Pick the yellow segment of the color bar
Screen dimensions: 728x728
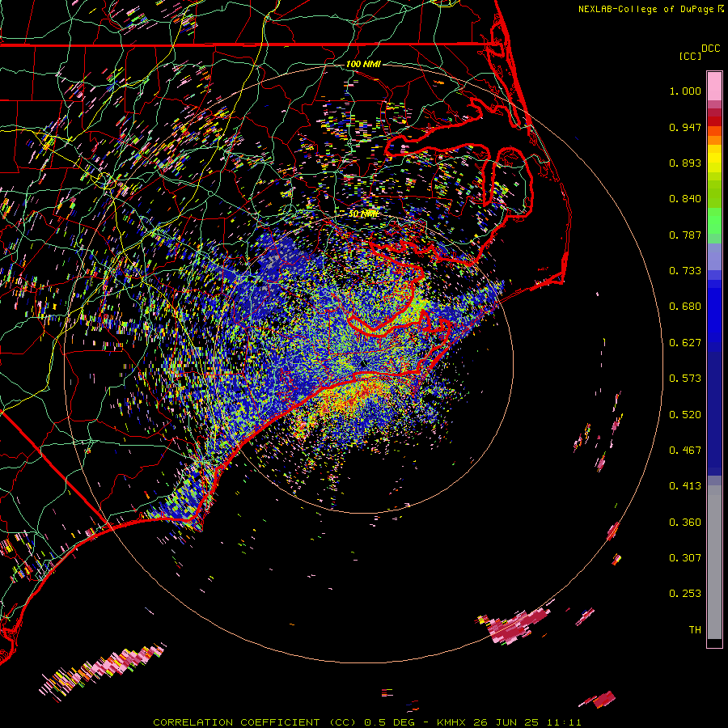click(x=714, y=159)
